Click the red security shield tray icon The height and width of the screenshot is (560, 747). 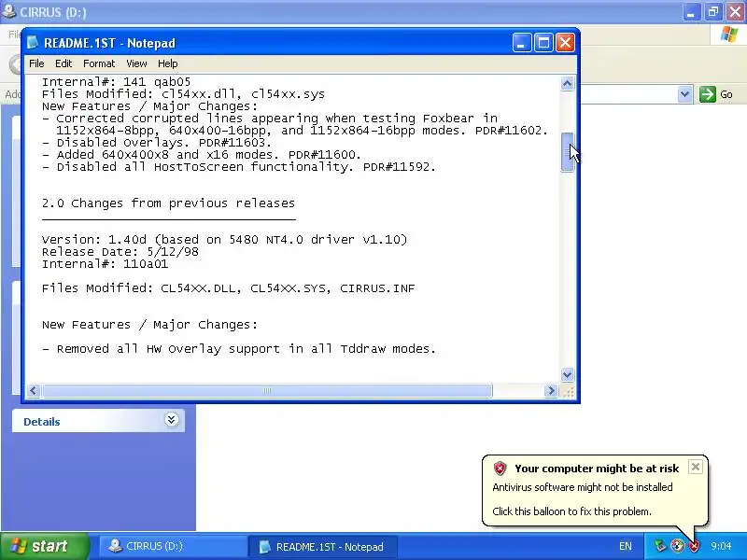[694, 546]
